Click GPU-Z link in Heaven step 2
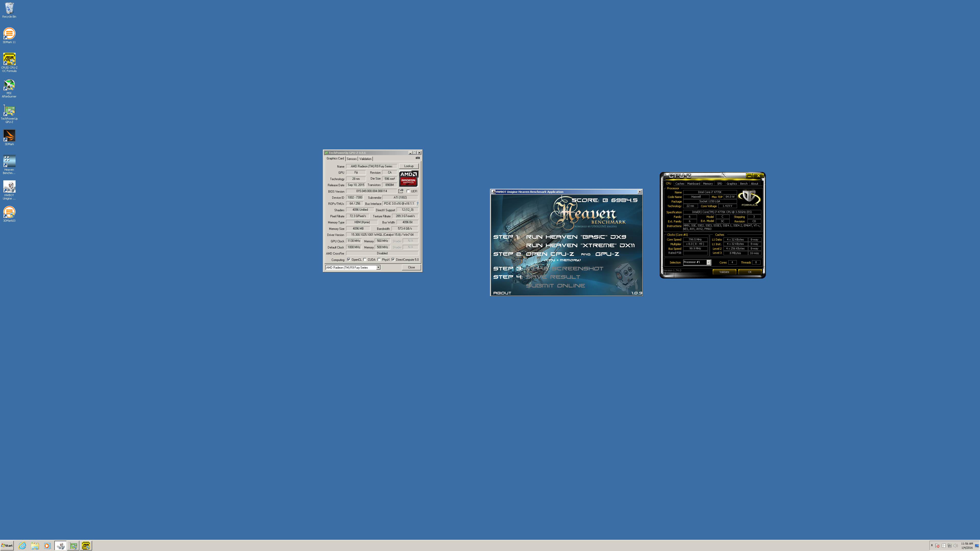This screenshot has height=551, width=980. click(x=608, y=254)
